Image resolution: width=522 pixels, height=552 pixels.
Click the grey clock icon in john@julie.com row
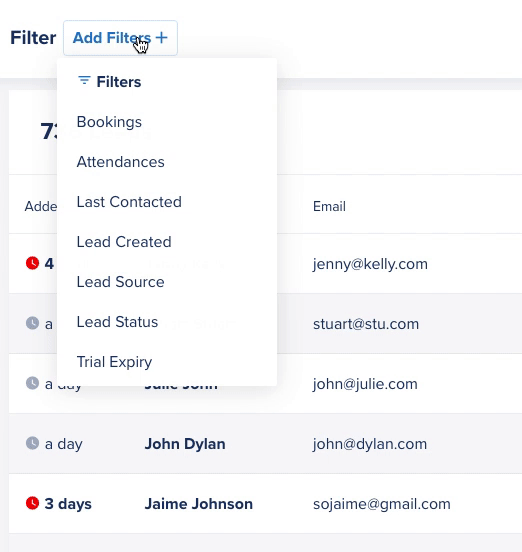(32, 383)
